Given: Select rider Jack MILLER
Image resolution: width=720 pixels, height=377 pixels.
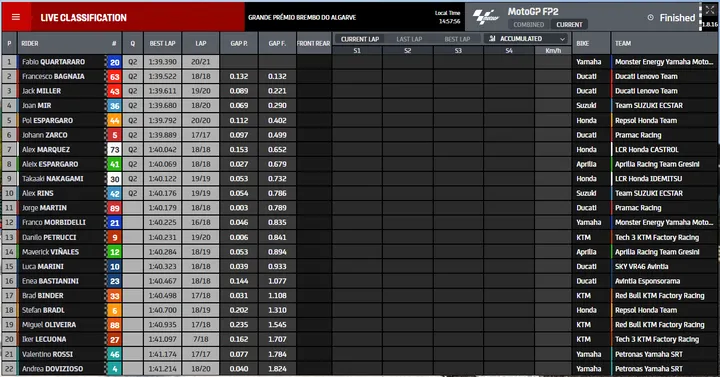Looking at the screenshot, I should pyautogui.click(x=41, y=91).
